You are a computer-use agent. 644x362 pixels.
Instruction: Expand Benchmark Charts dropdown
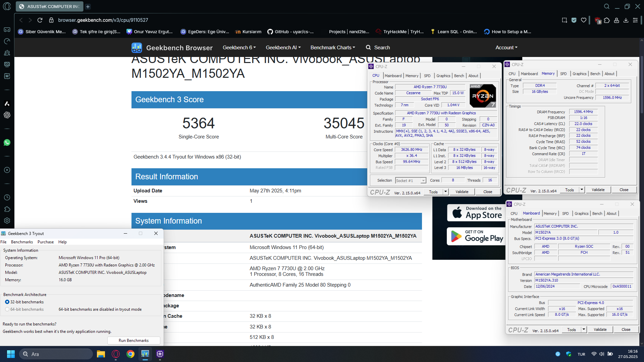[333, 48]
